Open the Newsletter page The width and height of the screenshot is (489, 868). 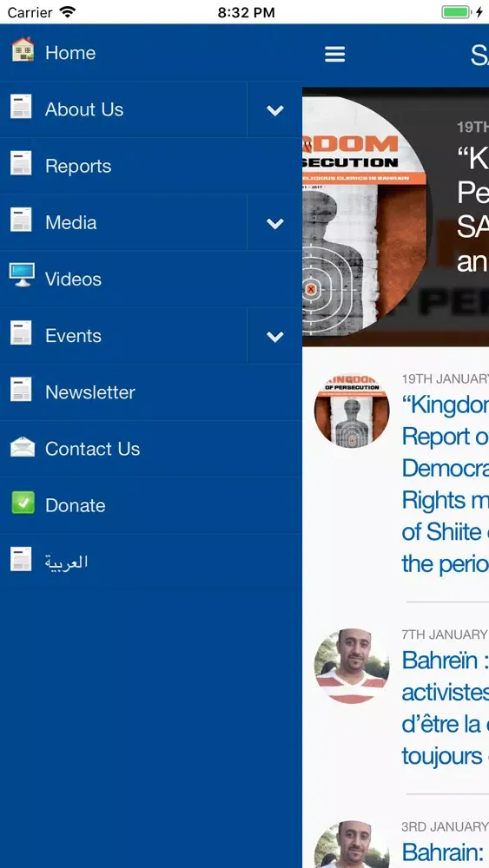pyautogui.click(x=151, y=392)
